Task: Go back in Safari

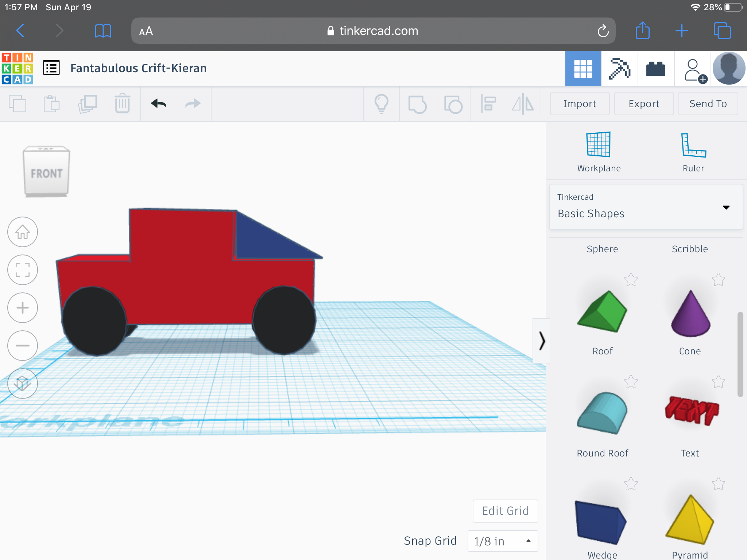Action: [20, 31]
